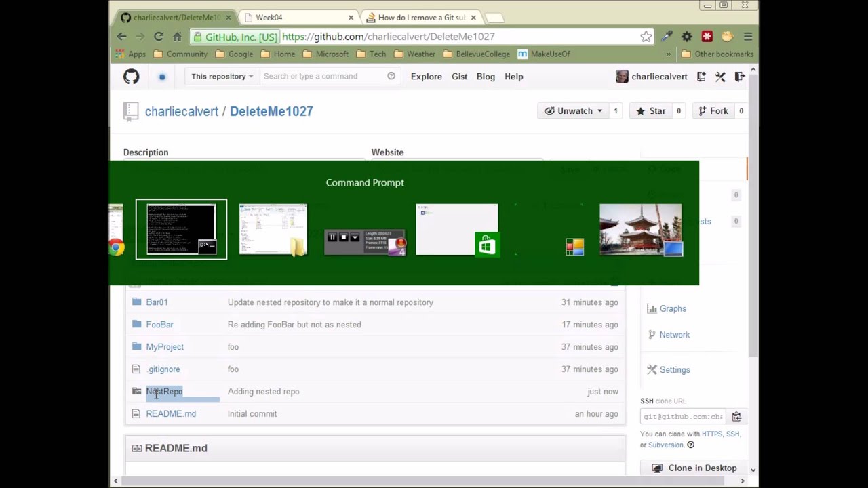
Task: Click Chrome's forward arrow
Action: [x=140, y=37]
